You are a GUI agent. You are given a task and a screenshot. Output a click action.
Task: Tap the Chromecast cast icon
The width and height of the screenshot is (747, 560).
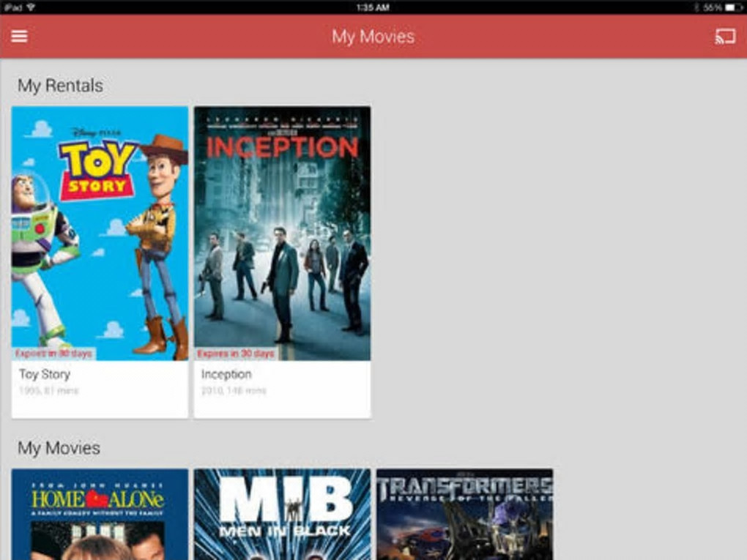725,37
